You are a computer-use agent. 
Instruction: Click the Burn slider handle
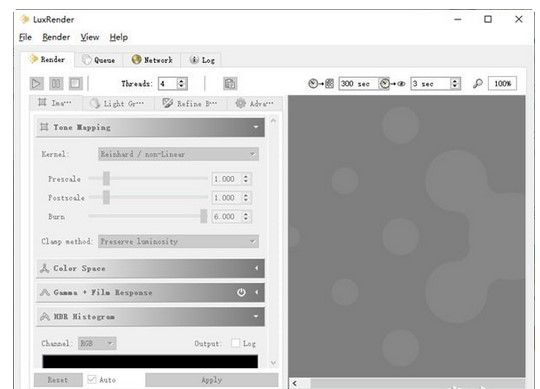[x=204, y=217]
